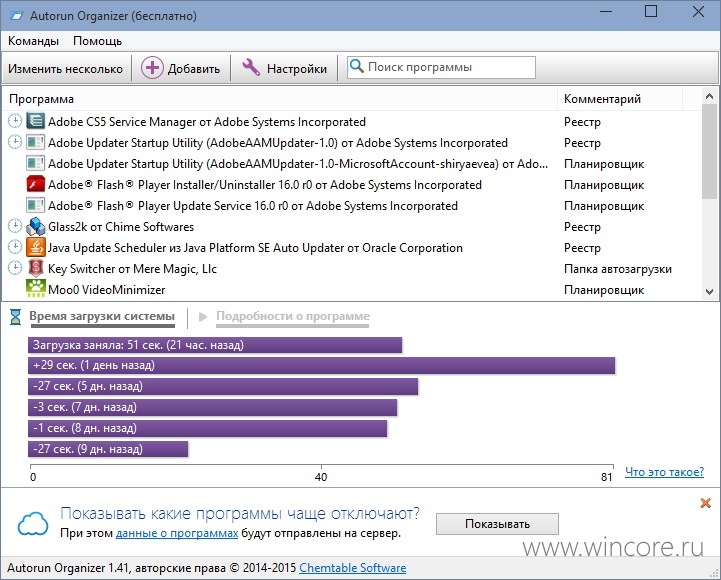This screenshot has height=580, width=721.
Task: Dismiss banner with the orange X
Action: [x=705, y=503]
